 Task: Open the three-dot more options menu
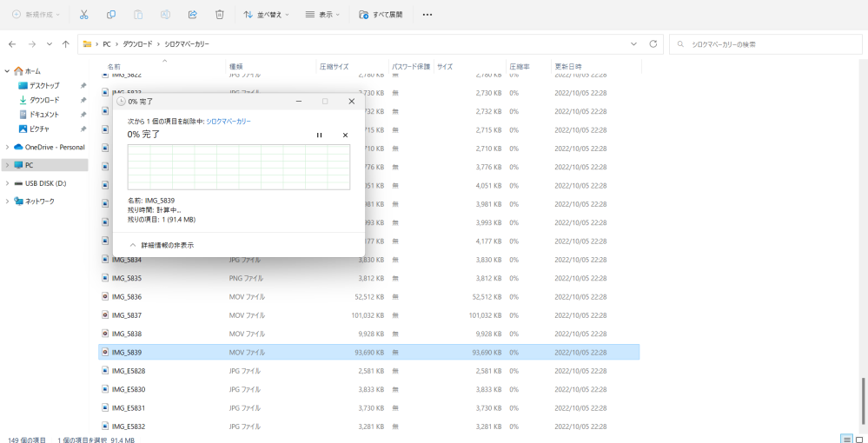pos(427,15)
